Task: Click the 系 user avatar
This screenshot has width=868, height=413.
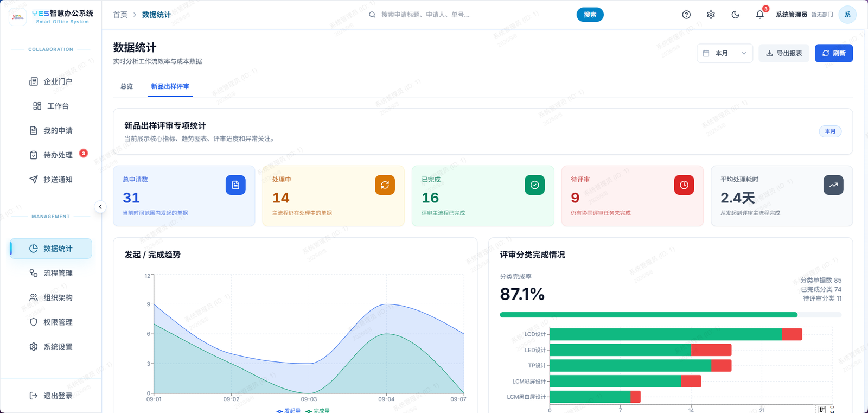Action: (x=847, y=15)
